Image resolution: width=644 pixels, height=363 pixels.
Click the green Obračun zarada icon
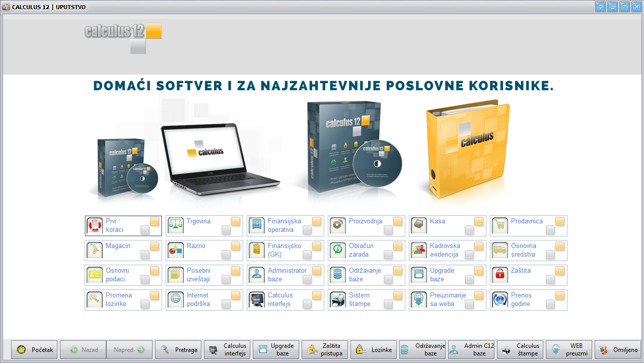pos(338,250)
